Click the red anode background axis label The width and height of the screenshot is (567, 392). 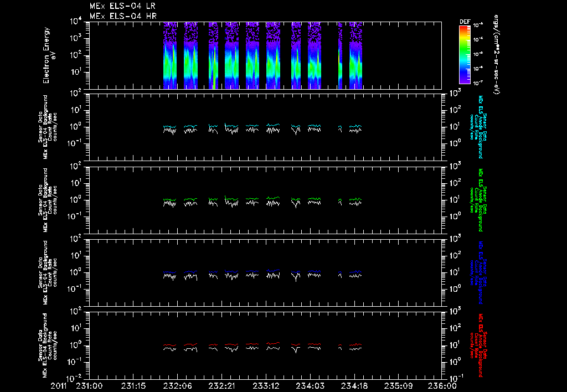click(x=477, y=345)
